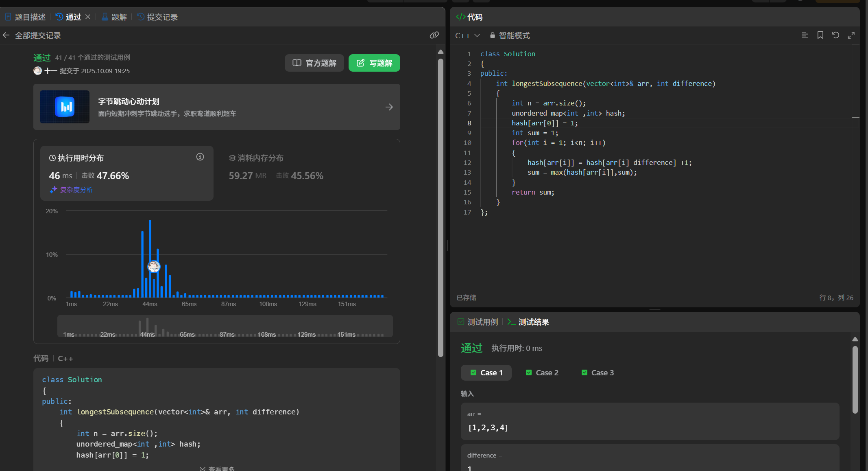Click the runtime distribution range slider
The image size is (868, 471).
[x=225, y=326]
